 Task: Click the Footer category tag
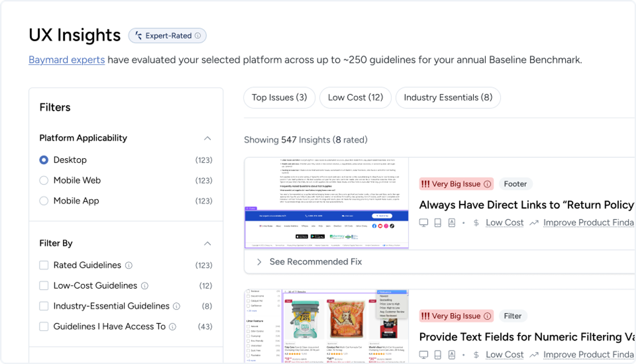[x=515, y=184]
